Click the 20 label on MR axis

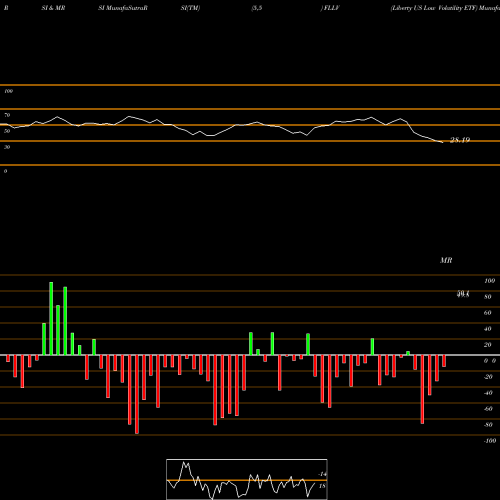(488, 345)
